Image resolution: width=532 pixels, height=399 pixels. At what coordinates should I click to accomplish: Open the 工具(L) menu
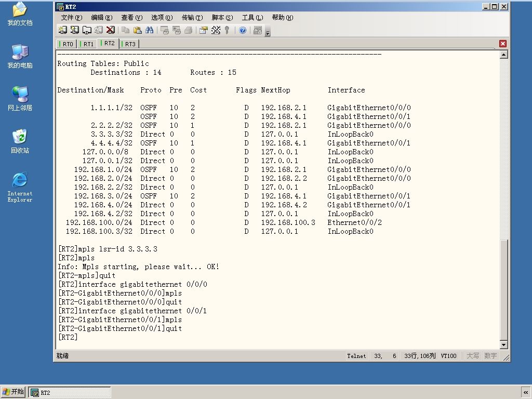click(252, 18)
